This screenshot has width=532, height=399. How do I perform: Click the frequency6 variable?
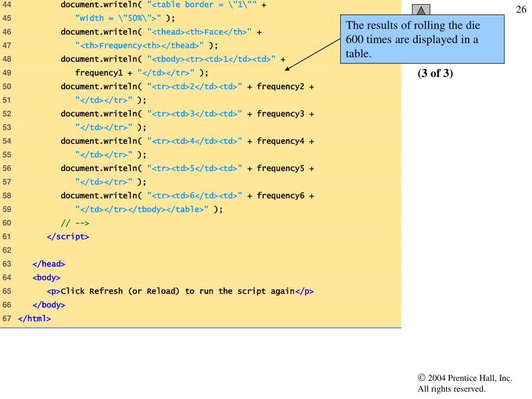click(280, 196)
